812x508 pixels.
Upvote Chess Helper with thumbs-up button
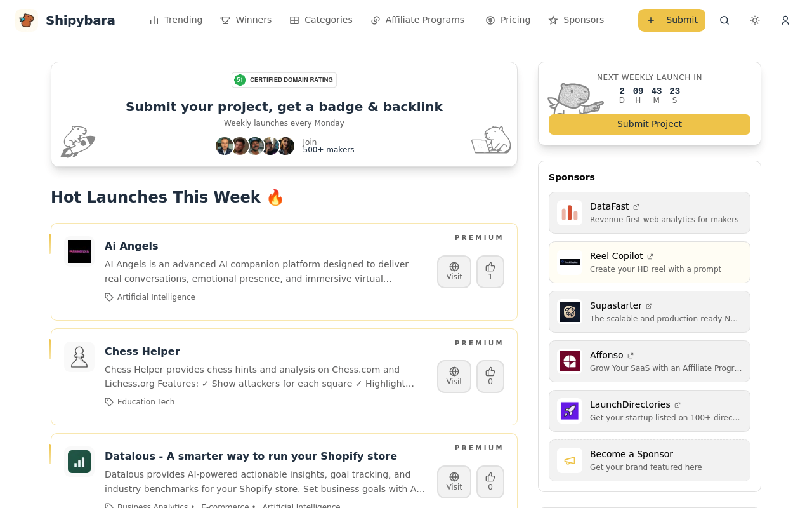point(490,377)
